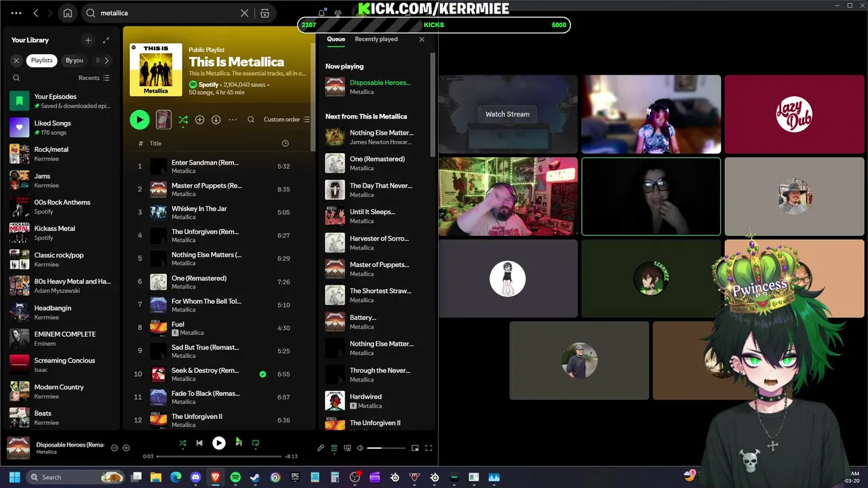Play track Whiskey In The Jar
The width and height of the screenshot is (868, 488).
[x=220, y=212]
